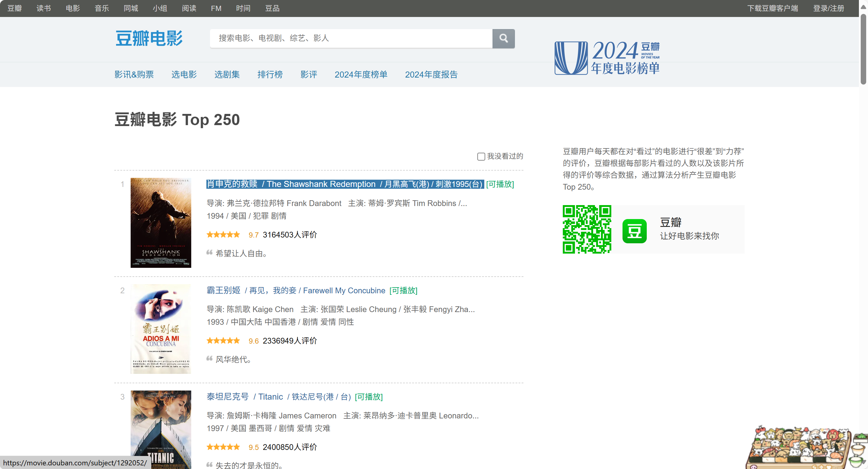Click the quote 风华绝代。
This screenshot has height=469, width=868.
[233, 360]
